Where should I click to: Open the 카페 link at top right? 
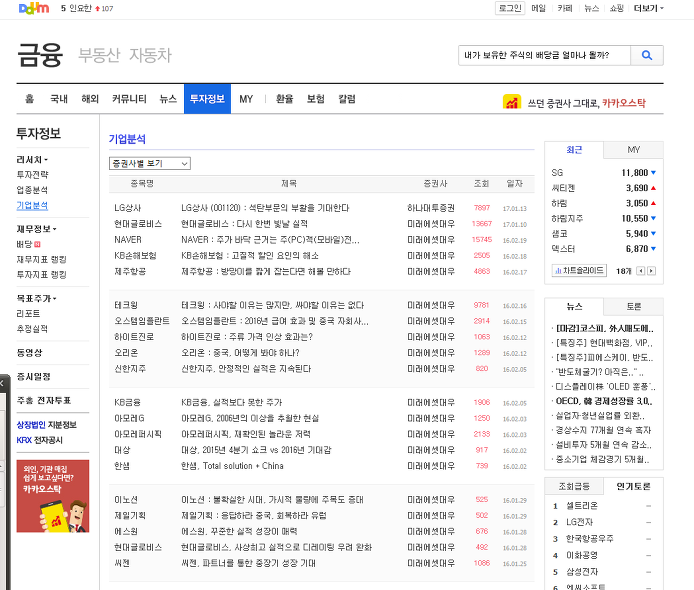[x=565, y=8]
